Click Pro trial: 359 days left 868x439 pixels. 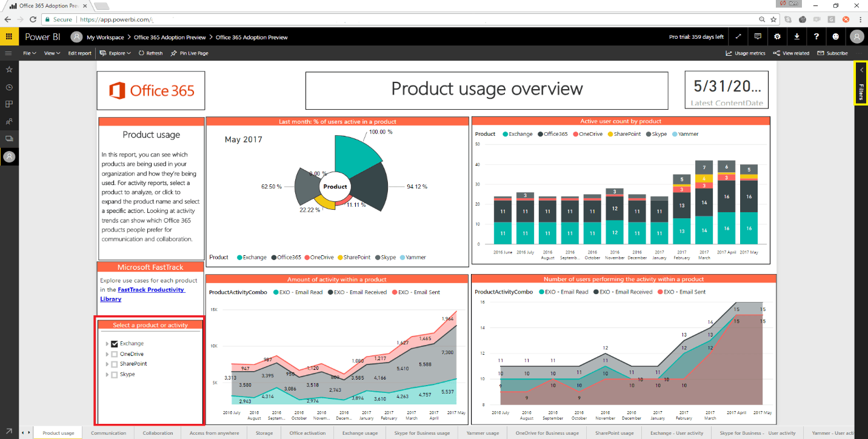pyautogui.click(x=696, y=37)
